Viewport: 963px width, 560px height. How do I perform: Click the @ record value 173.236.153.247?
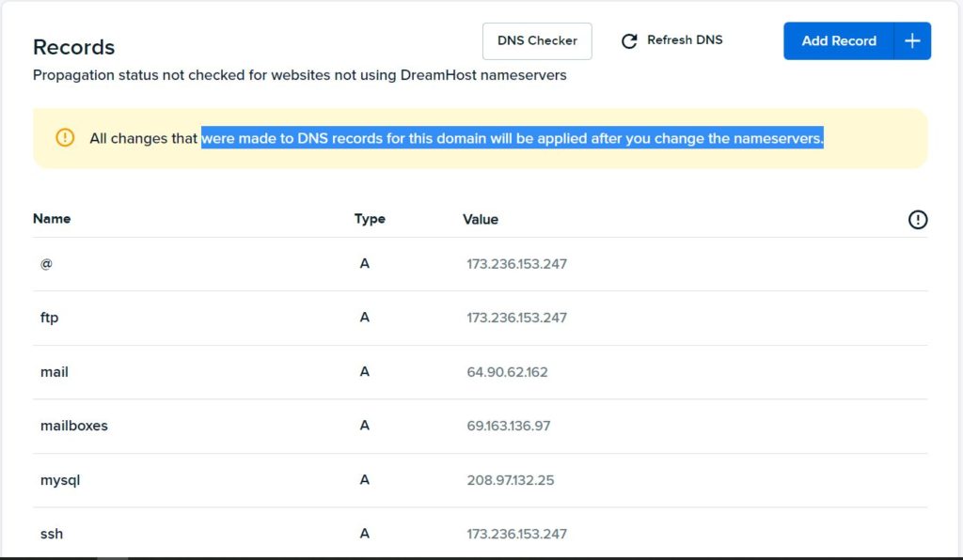click(516, 264)
